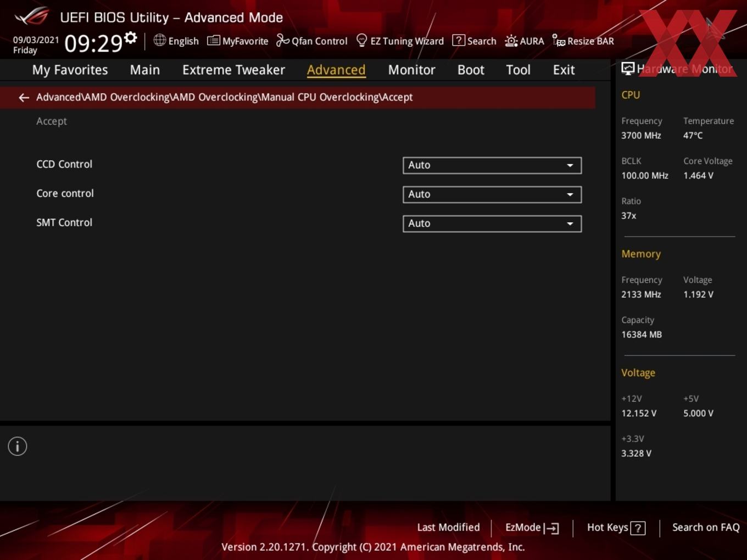Open MyFavorite list icon
747x560 pixels.
click(x=214, y=41)
